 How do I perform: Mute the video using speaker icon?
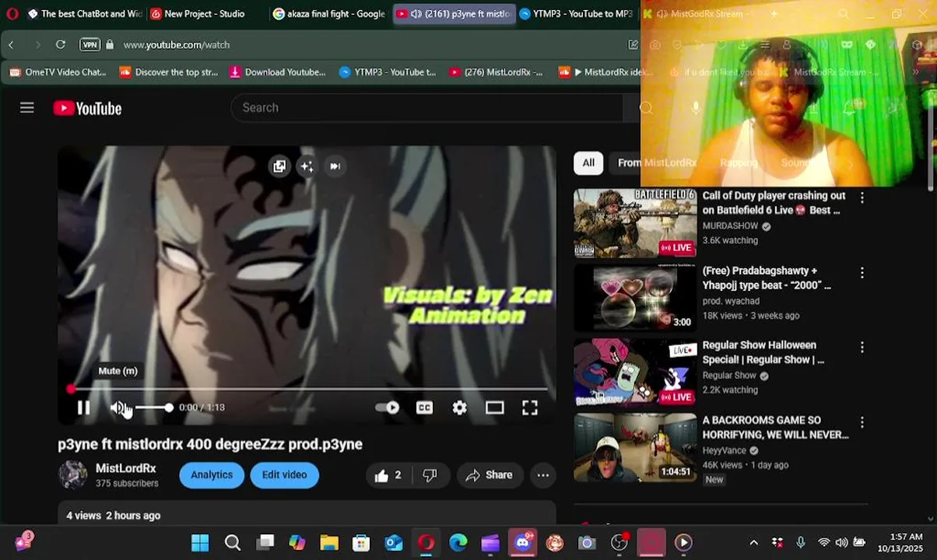click(118, 408)
